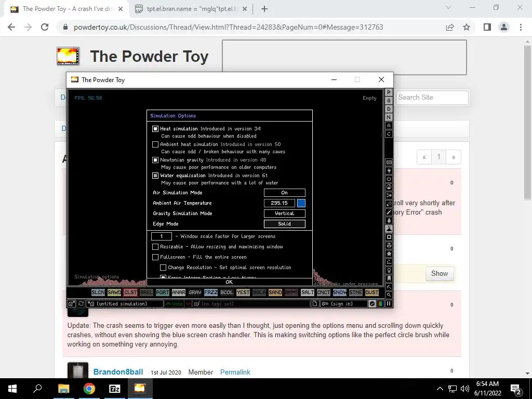Click the blue ambient temperature color swatch
The image size is (532, 399).
click(301, 203)
